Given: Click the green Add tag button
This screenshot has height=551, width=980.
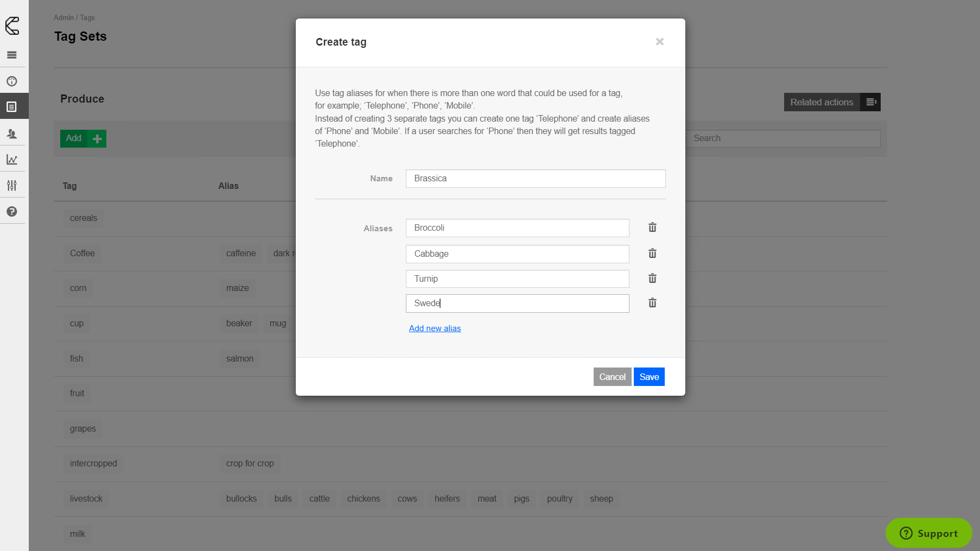Looking at the screenshot, I should coord(83,138).
